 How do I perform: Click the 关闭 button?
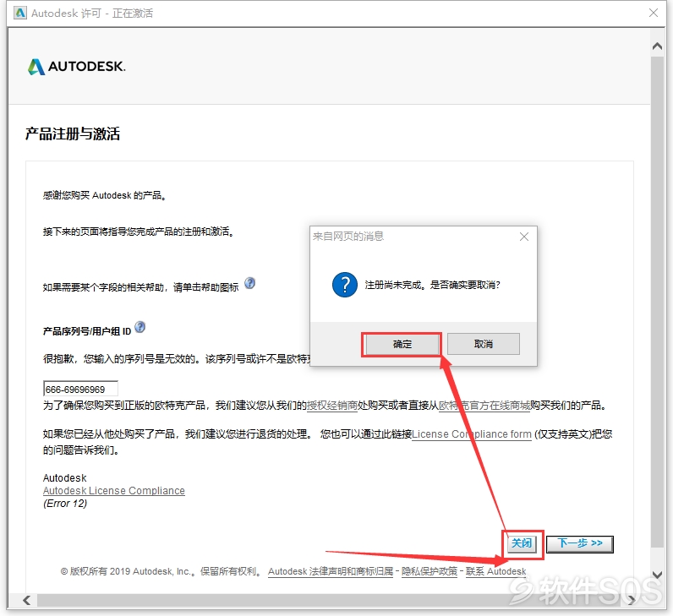(x=522, y=543)
